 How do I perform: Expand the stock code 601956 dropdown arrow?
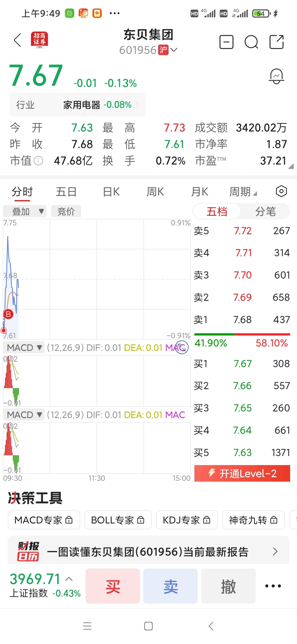[174, 50]
